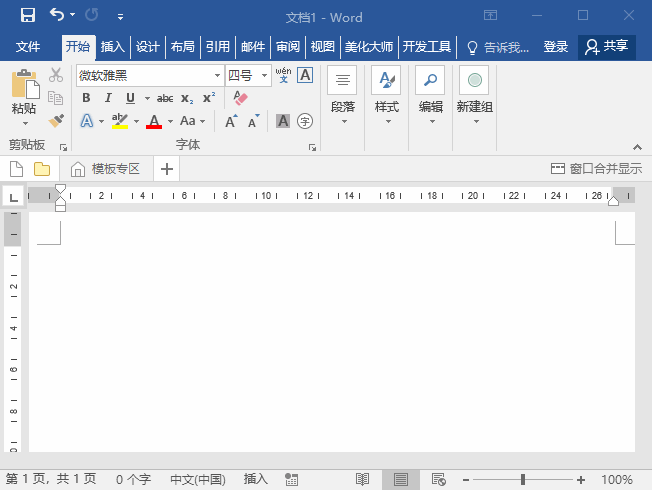Click the 登录 sign-in link
The width and height of the screenshot is (652, 490).
click(x=556, y=47)
